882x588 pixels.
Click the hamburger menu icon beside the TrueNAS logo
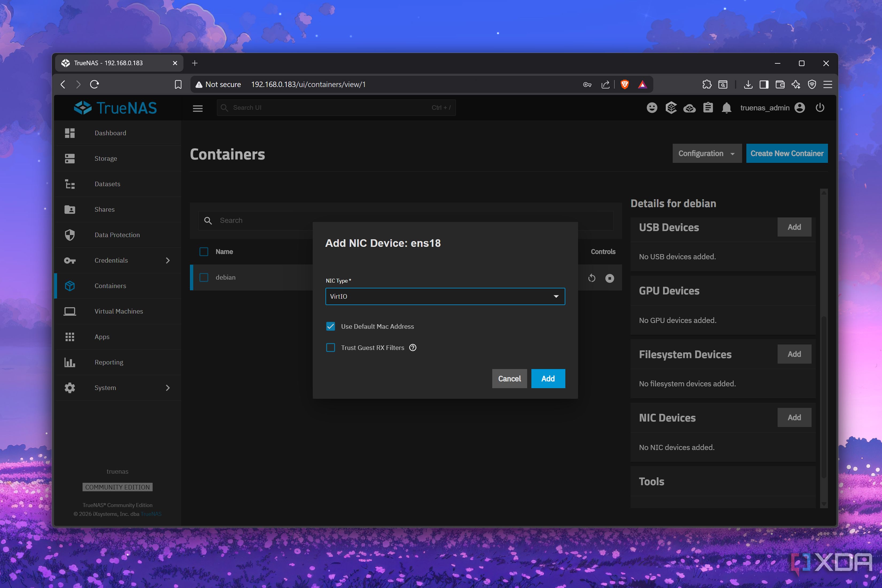(198, 108)
